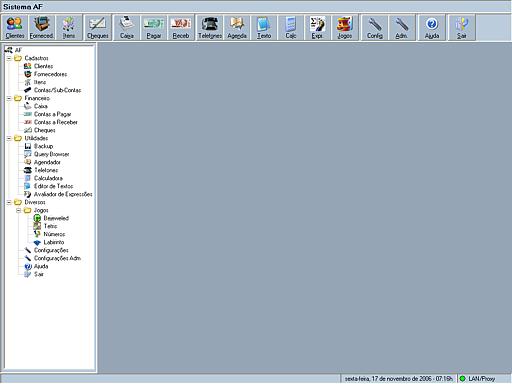The width and height of the screenshot is (512, 384).
Task: Open the Cheques toolbar button
Action: click(97, 27)
